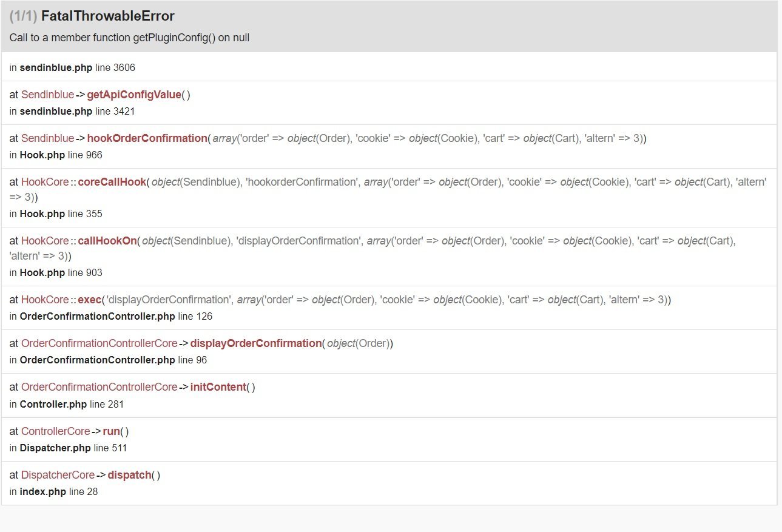Image resolution: width=782 pixels, height=532 pixels.
Task: Click the dispatch method name
Action: pyautogui.click(x=129, y=475)
